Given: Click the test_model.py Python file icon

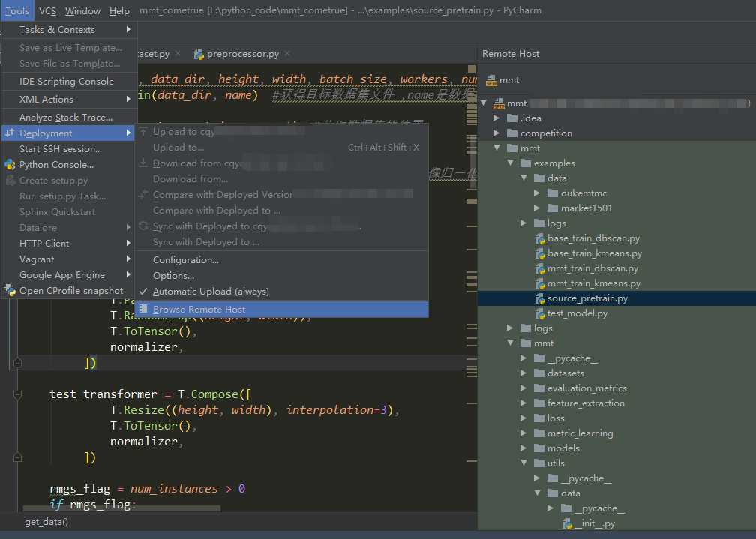Looking at the screenshot, I should 539,313.
